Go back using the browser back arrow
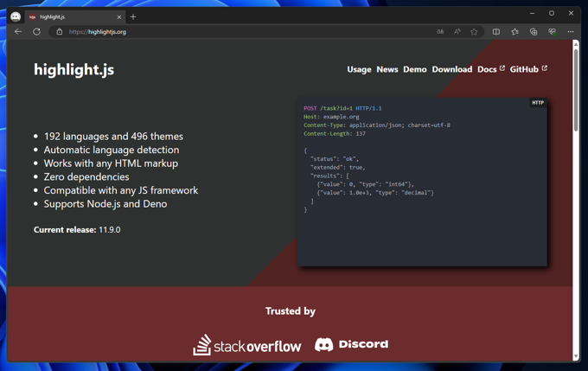Screen dimensions: 588x371 pos(18,32)
